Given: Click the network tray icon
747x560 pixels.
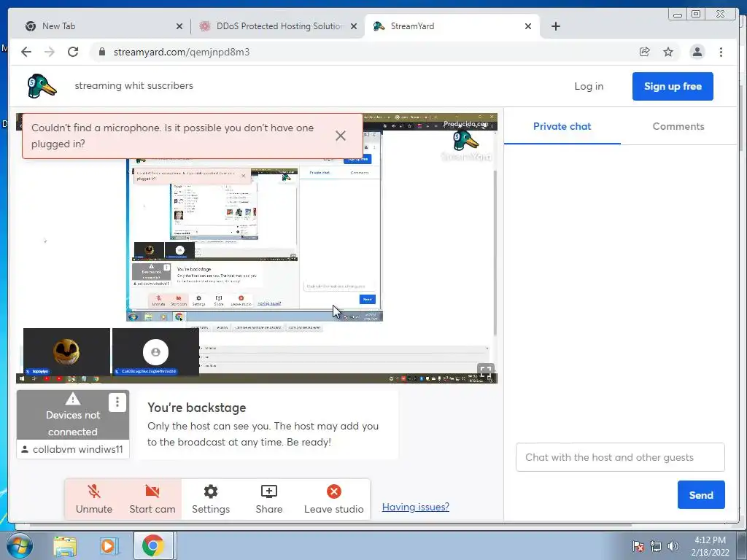Looking at the screenshot, I should coord(656,546).
